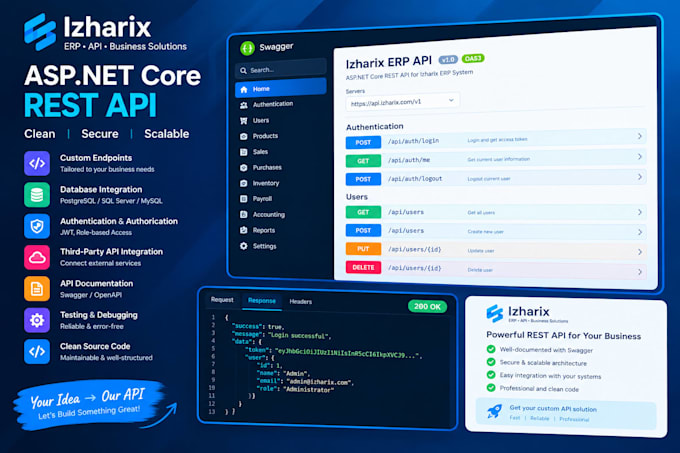Click the Products icon in sidebar
Screen dimensions: 680x453
pos(244,136)
